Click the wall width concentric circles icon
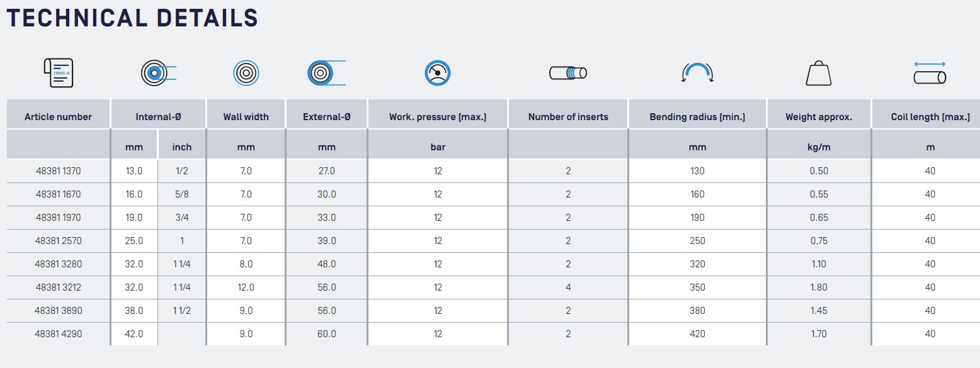The width and height of the screenshot is (980, 368). [246, 73]
